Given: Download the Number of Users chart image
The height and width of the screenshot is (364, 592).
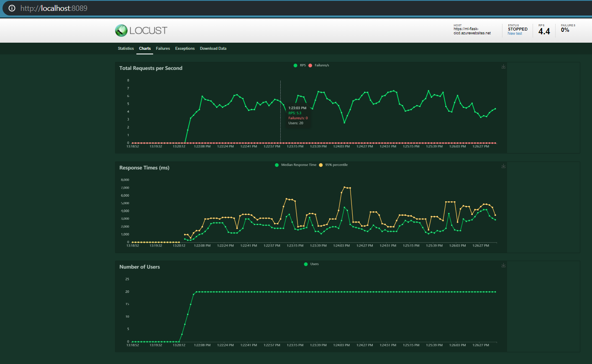Looking at the screenshot, I should (503, 265).
